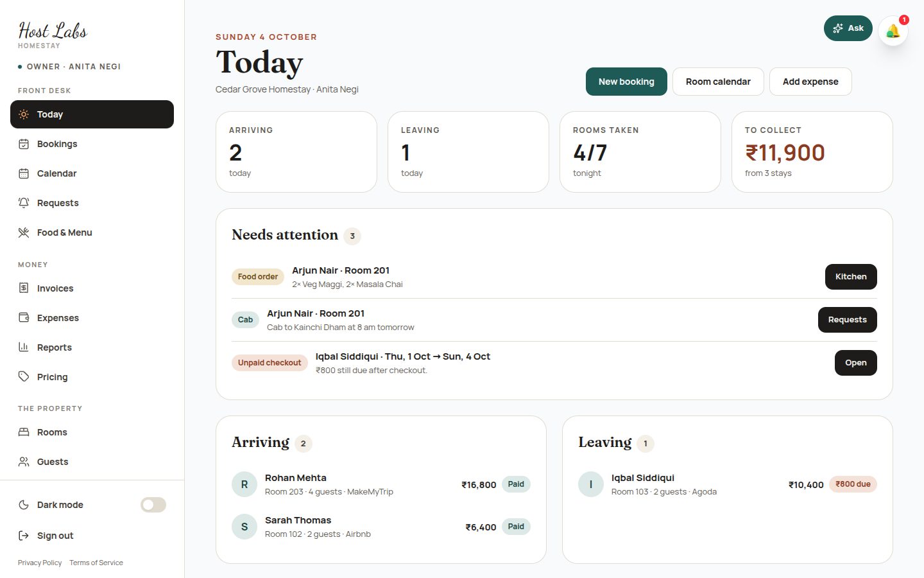Open the Room calendar
The width and height of the screenshot is (924, 578).
point(718,82)
